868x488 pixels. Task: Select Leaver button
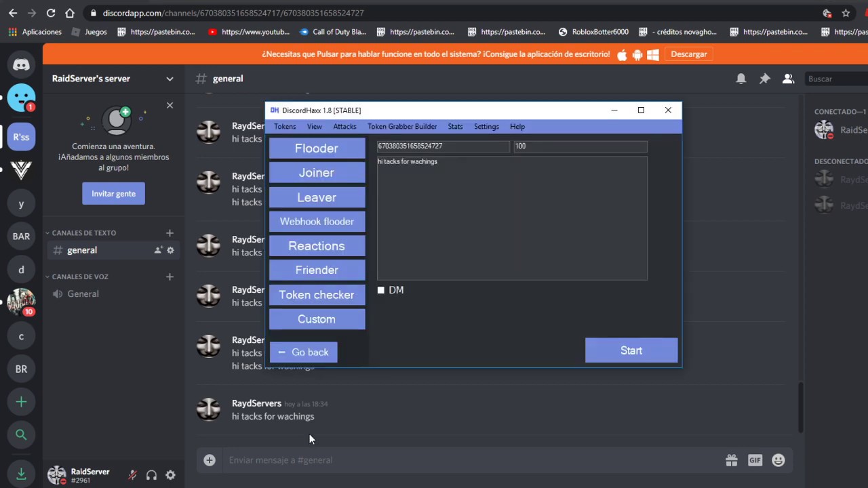click(317, 197)
